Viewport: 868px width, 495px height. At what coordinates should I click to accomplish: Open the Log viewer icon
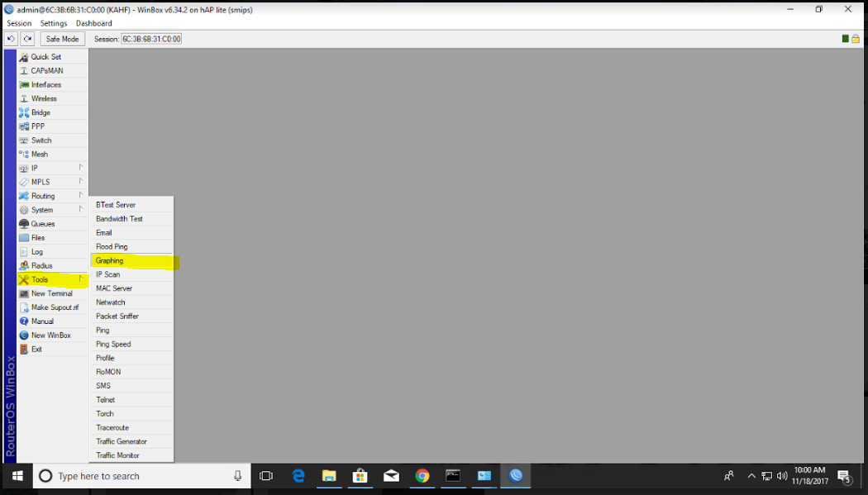point(24,252)
